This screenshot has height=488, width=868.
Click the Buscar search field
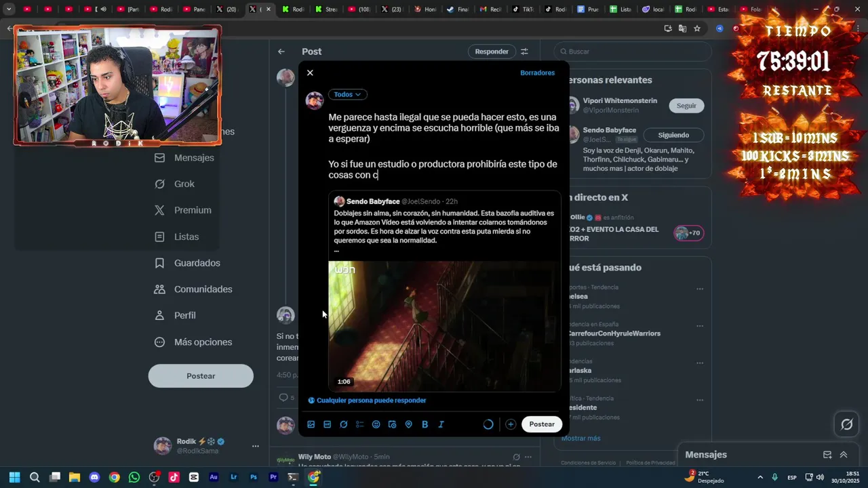(x=632, y=52)
